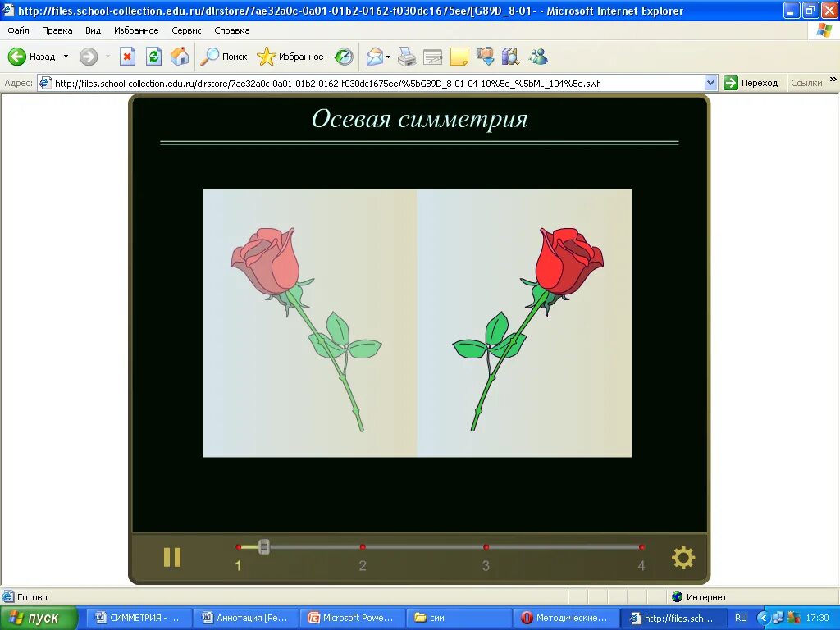Open the player settings gear icon
This screenshot has width=840, height=630.
point(683,558)
